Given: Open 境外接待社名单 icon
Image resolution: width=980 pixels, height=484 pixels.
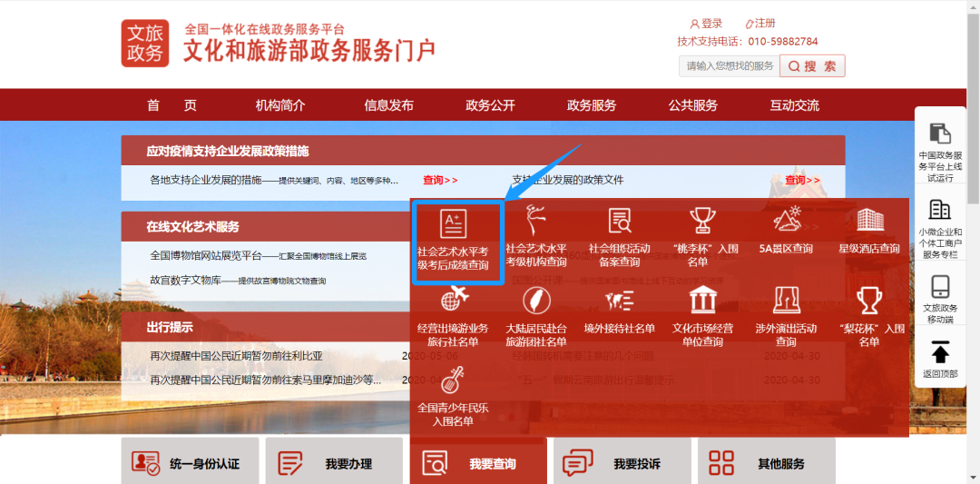Looking at the screenshot, I should pos(620,299).
